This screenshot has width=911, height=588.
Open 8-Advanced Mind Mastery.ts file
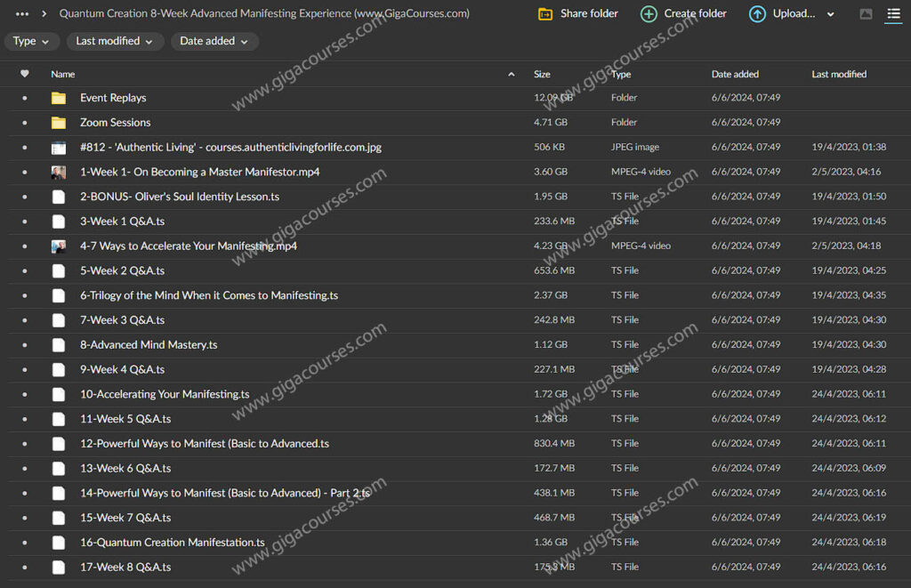[149, 345]
